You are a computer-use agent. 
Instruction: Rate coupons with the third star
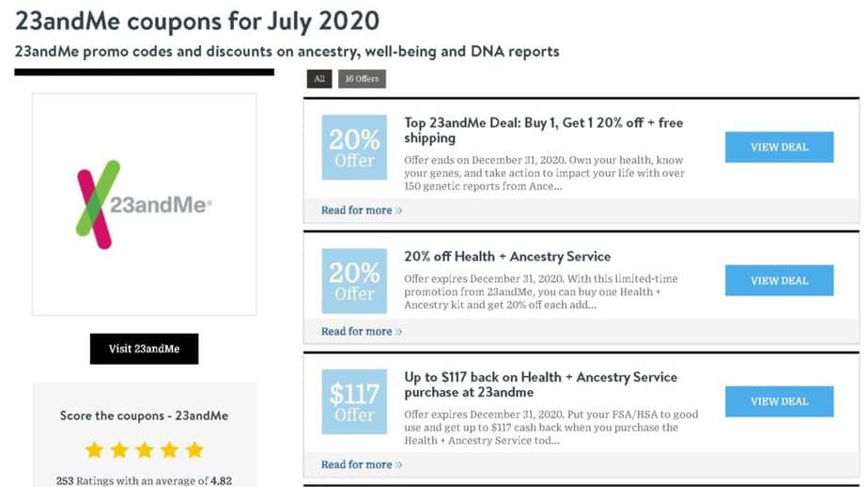tap(145, 450)
